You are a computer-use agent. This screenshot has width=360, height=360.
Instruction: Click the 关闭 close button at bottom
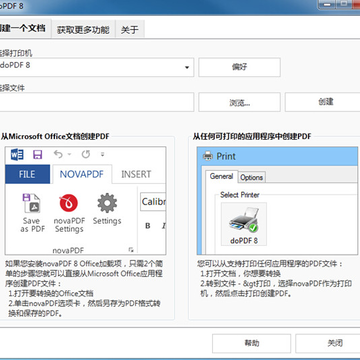coord(328,343)
